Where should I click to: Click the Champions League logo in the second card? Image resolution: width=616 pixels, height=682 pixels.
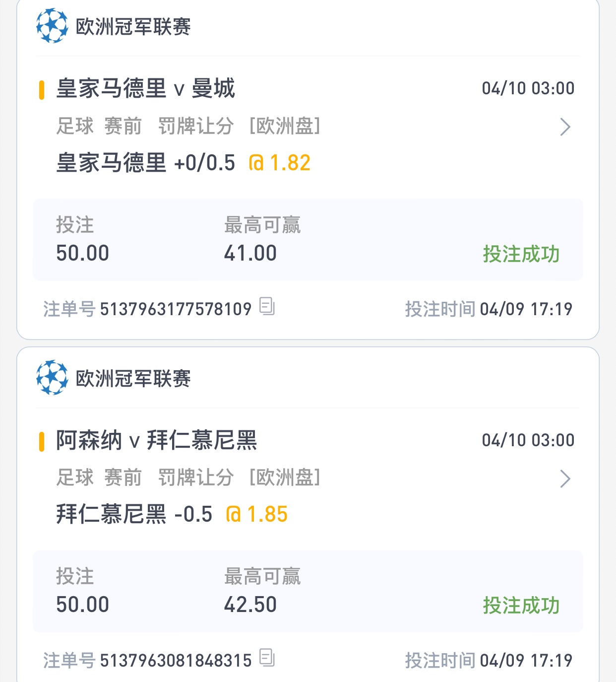(x=52, y=378)
